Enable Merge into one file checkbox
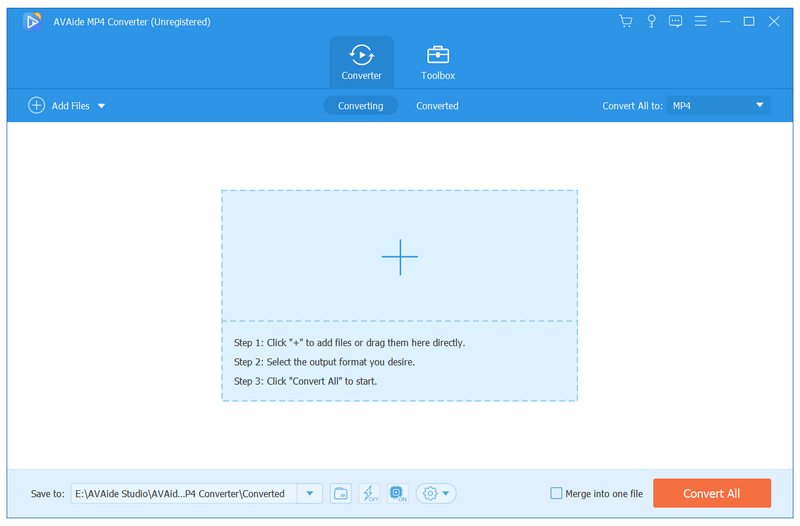The image size is (800, 526). (556, 493)
